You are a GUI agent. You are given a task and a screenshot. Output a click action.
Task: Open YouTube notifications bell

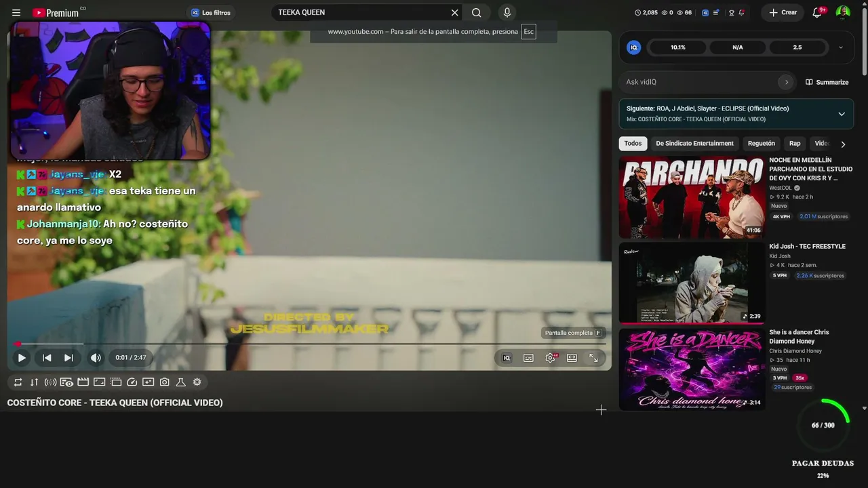click(817, 12)
